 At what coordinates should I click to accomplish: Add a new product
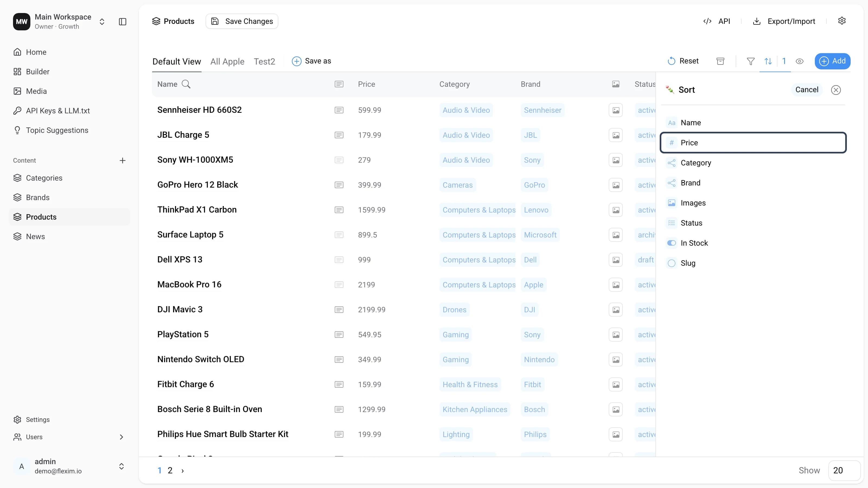[x=832, y=61]
